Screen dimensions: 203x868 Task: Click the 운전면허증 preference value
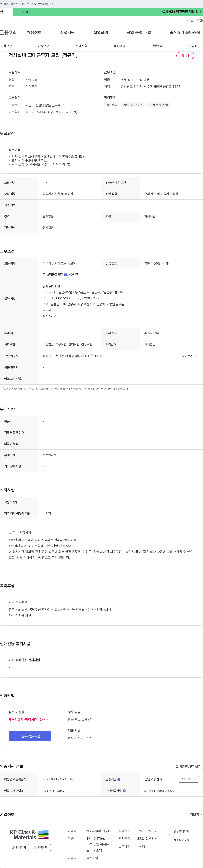[x=49, y=455]
